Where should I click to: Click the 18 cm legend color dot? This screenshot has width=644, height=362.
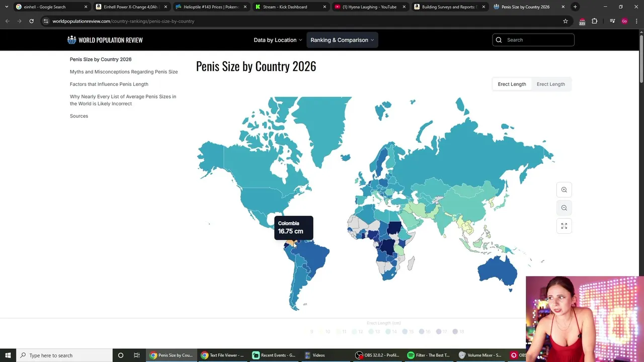(455, 331)
